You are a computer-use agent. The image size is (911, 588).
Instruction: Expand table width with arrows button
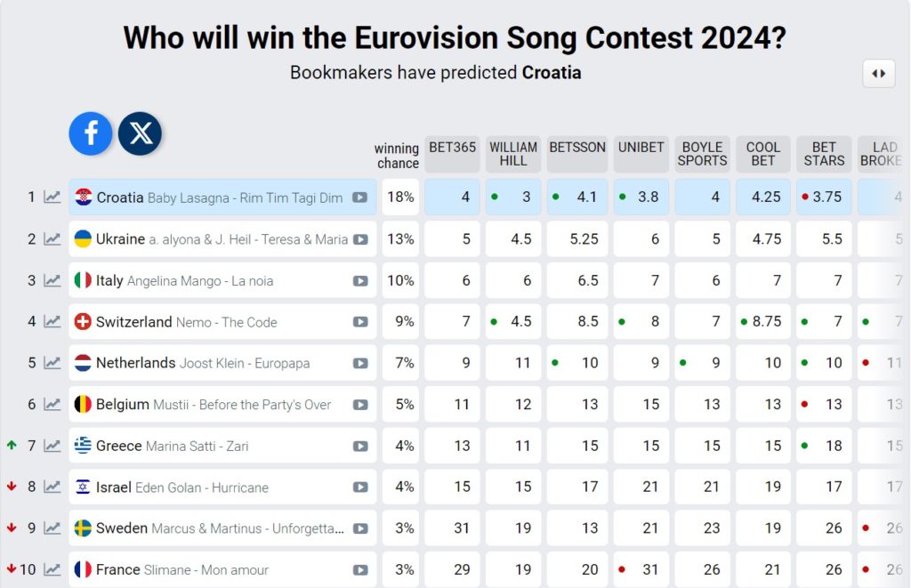(x=879, y=74)
